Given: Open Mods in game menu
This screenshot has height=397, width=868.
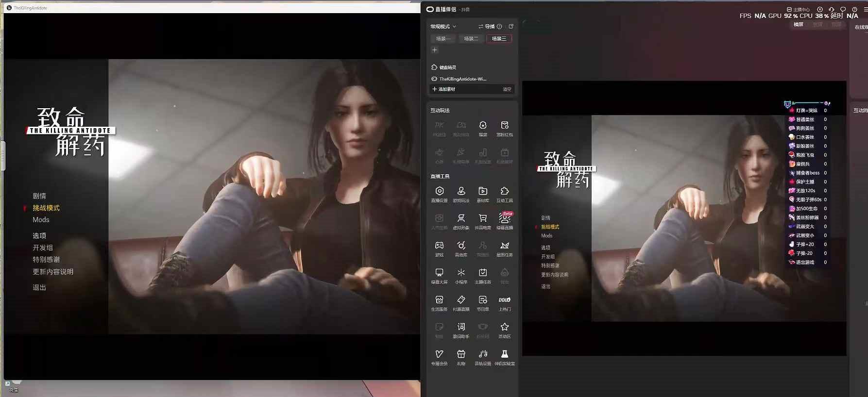Looking at the screenshot, I should [41, 220].
